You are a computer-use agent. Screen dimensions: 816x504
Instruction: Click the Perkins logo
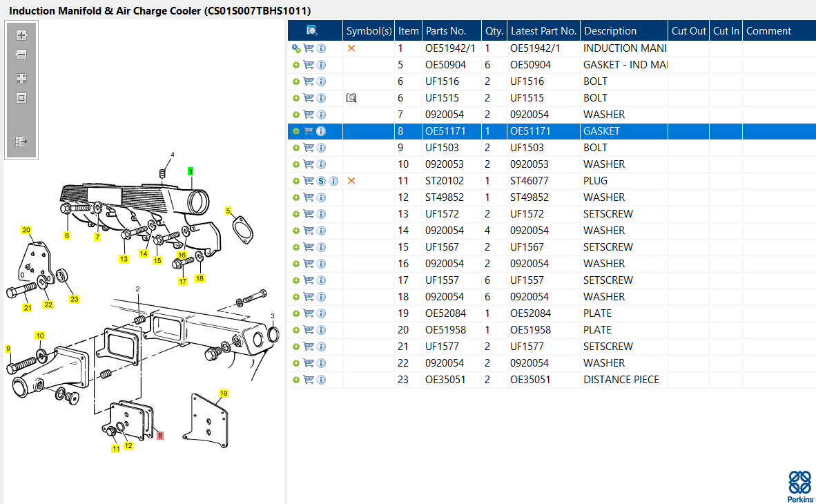pyautogui.click(x=799, y=485)
